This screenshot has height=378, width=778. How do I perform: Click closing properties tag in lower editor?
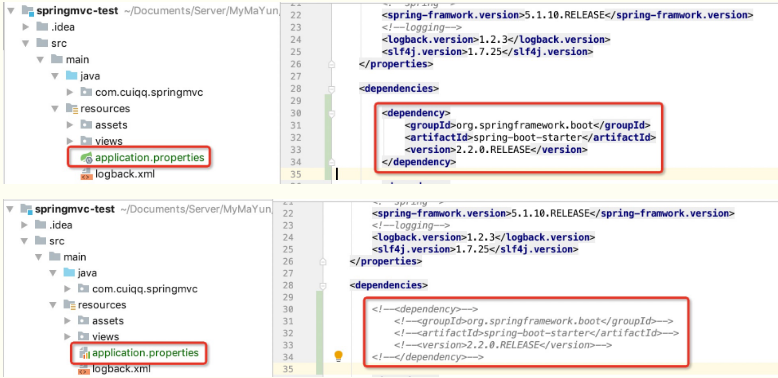coord(386,261)
